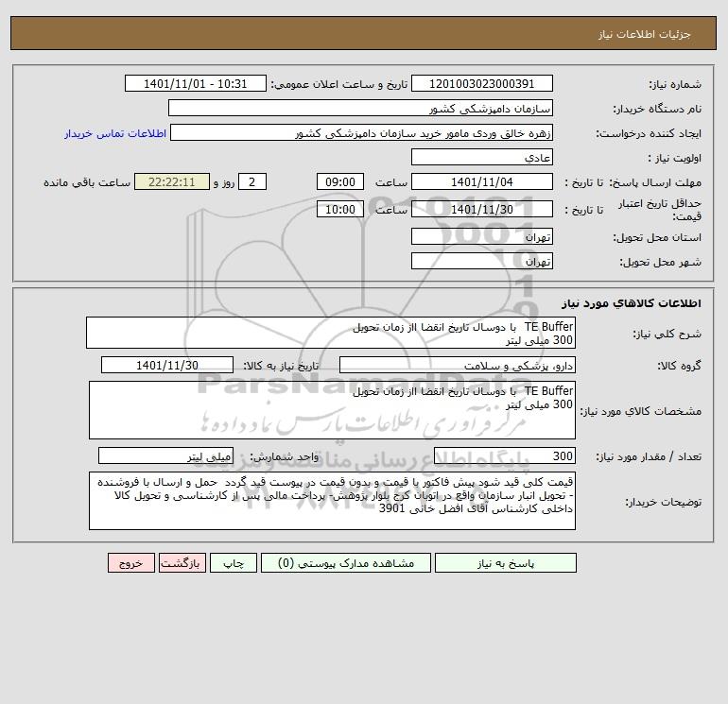Click the label 'استان محل تحویل:'

point(657,237)
